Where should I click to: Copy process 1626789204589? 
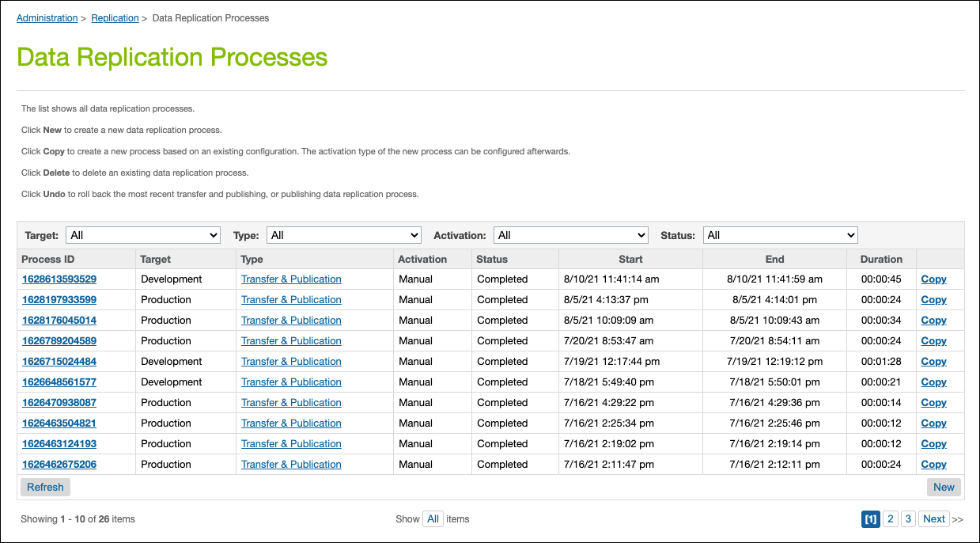[x=934, y=341]
